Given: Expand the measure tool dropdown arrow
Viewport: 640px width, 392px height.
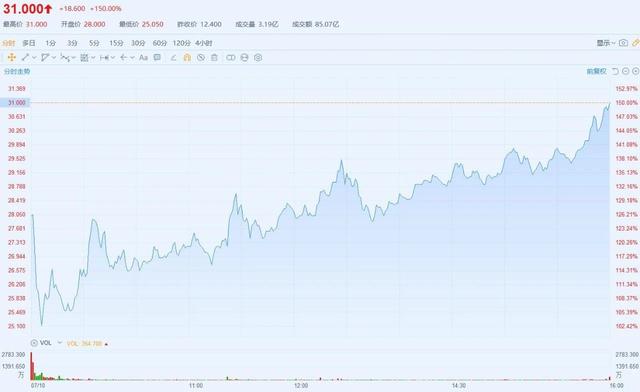Looking at the screenshot, I should 113,58.
